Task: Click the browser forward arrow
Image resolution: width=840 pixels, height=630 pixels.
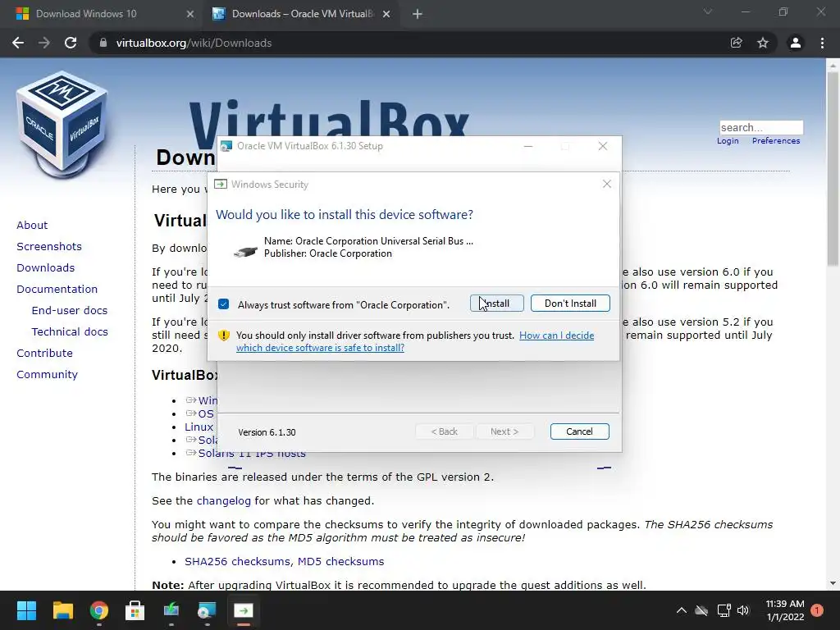Action: coord(44,43)
